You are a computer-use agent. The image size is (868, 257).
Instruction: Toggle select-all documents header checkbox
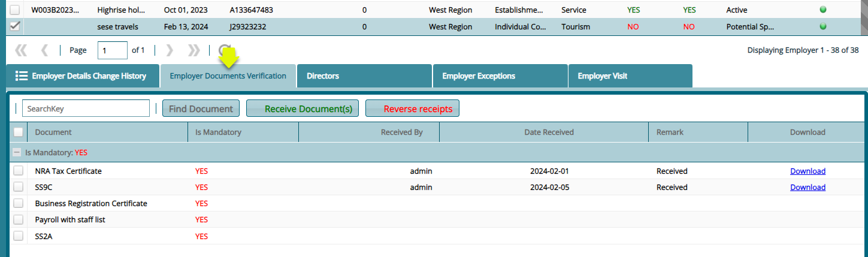(19, 132)
